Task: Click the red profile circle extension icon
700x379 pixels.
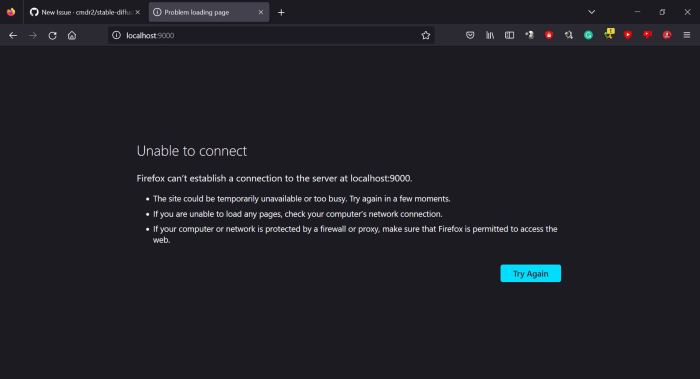Action: pyautogui.click(x=667, y=35)
